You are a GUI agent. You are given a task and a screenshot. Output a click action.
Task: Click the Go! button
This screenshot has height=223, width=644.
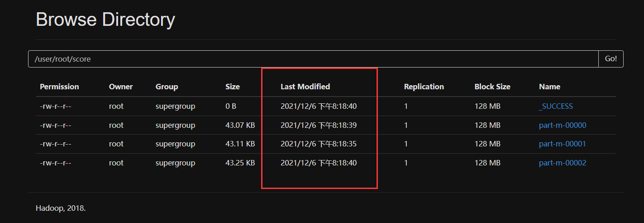point(611,59)
